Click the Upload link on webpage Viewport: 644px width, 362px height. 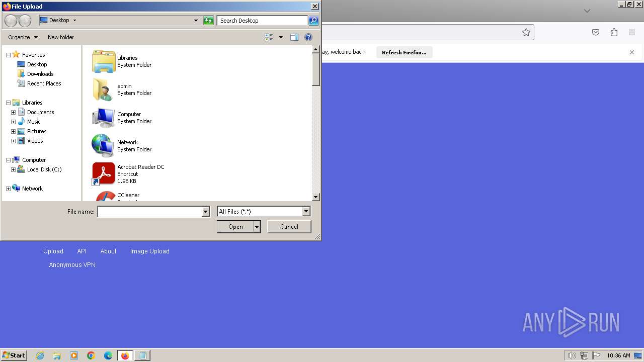[x=53, y=251]
